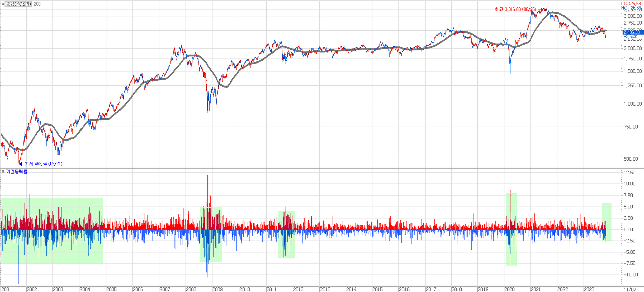This screenshot has width=644, height=292.
Task: Select the 기간등락률 indicator label
Action: click(x=16, y=172)
